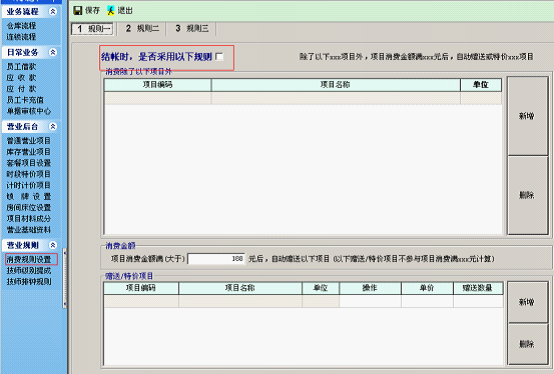Click 删除 beside the excluded items table
554x374 pixels.
528,195
